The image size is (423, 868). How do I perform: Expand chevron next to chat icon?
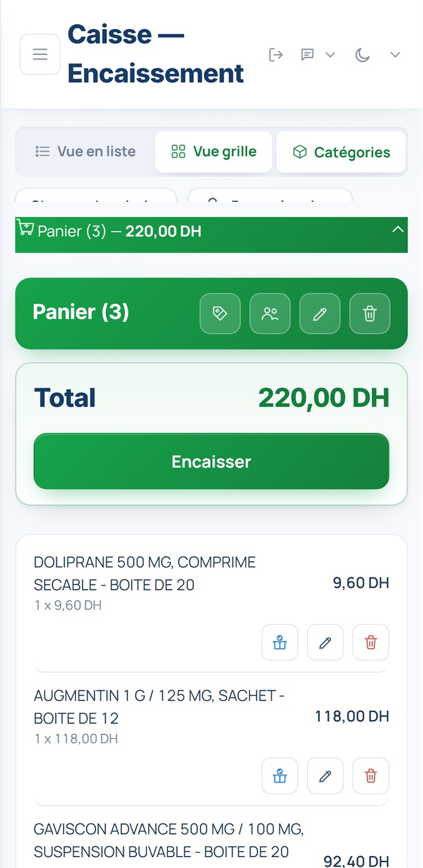330,55
